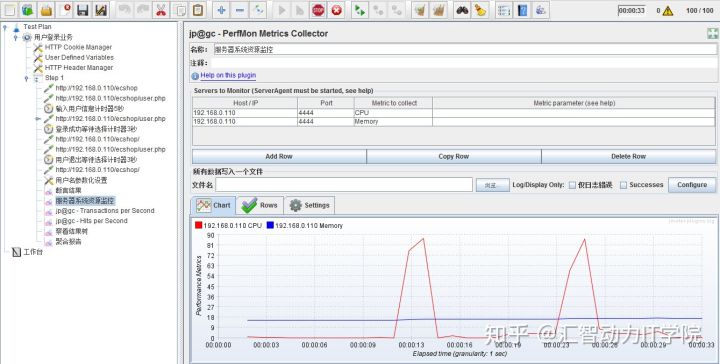Click the Copy toolbar icon
The width and height of the screenshot is (720, 364).
click(180, 10)
